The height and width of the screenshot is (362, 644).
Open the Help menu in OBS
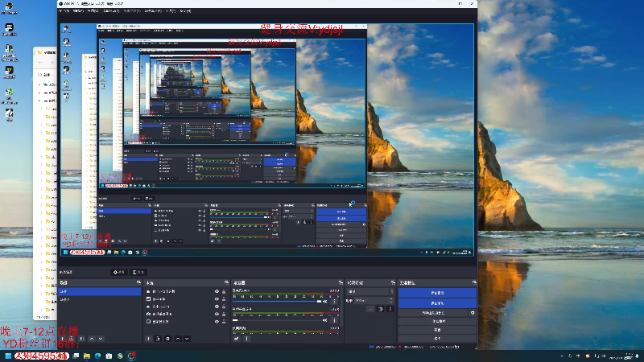[x=185, y=11]
